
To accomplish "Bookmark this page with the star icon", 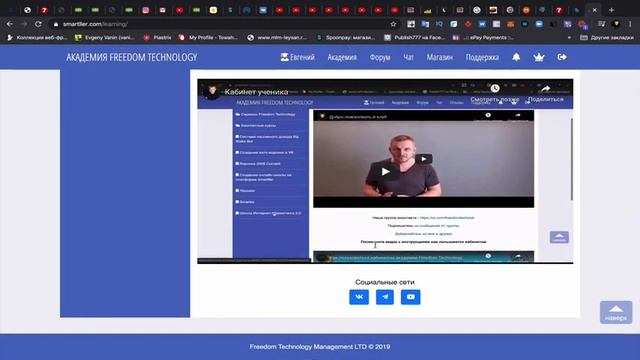I will tap(393, 24).
